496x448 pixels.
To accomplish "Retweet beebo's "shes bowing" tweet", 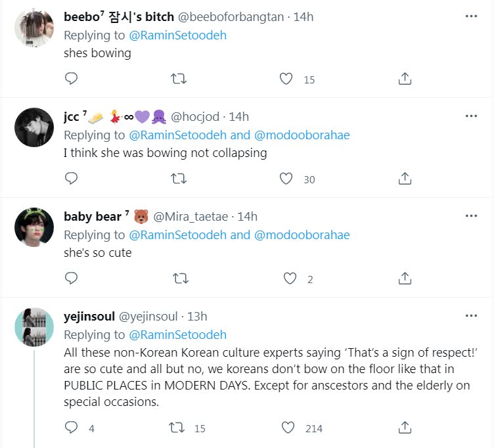I will pos(179,79).
